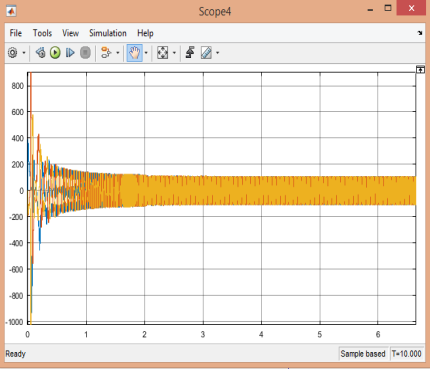Image resolution: width=430 pixels, height=370 pixels.
Task: Run simulation with green play button
Action: pyautogui.click(x=55, y=53)
